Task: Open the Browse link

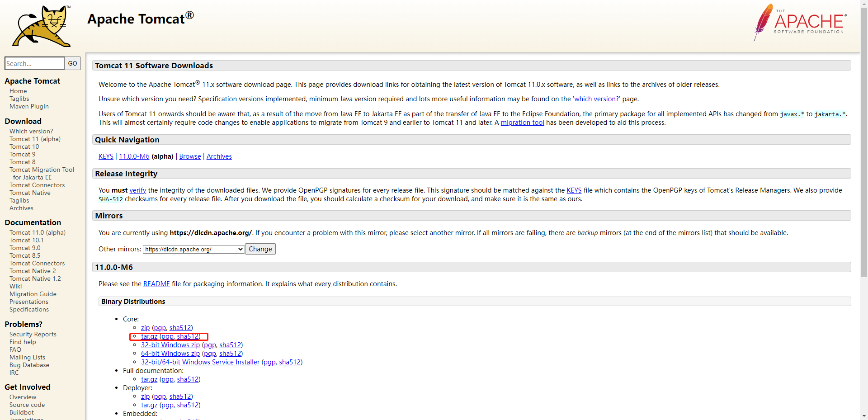Action: coord(190,156)
